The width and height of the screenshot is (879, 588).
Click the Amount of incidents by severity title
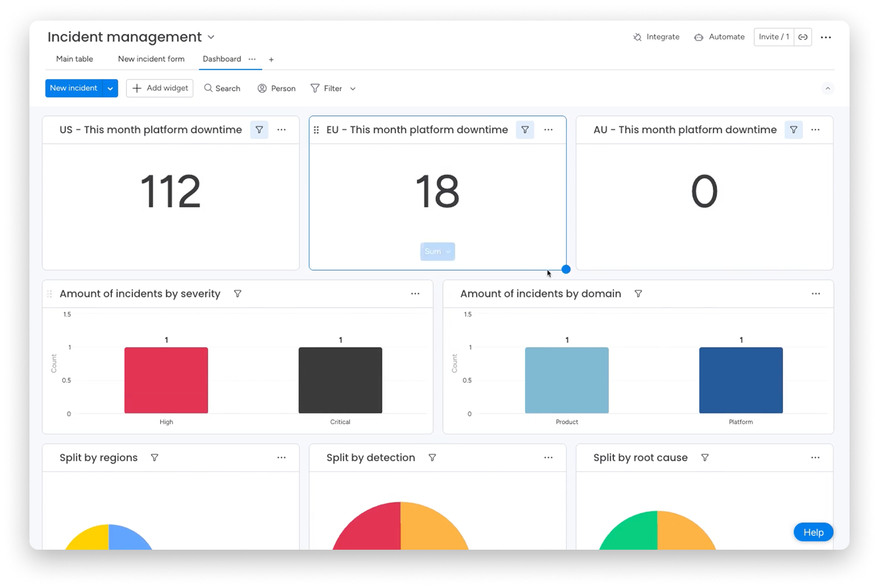[x=140, y=293]
